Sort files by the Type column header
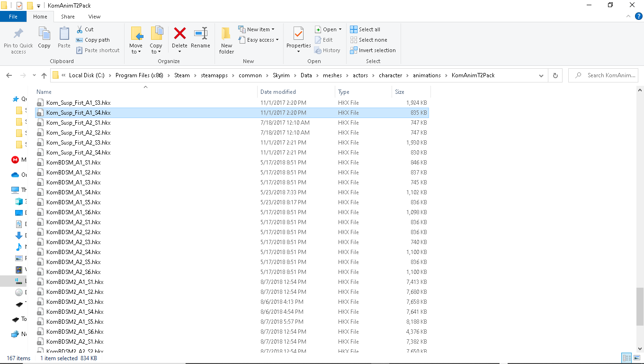Image resolution: width=644 pixels, height=364 pixels. click(363, 92)
